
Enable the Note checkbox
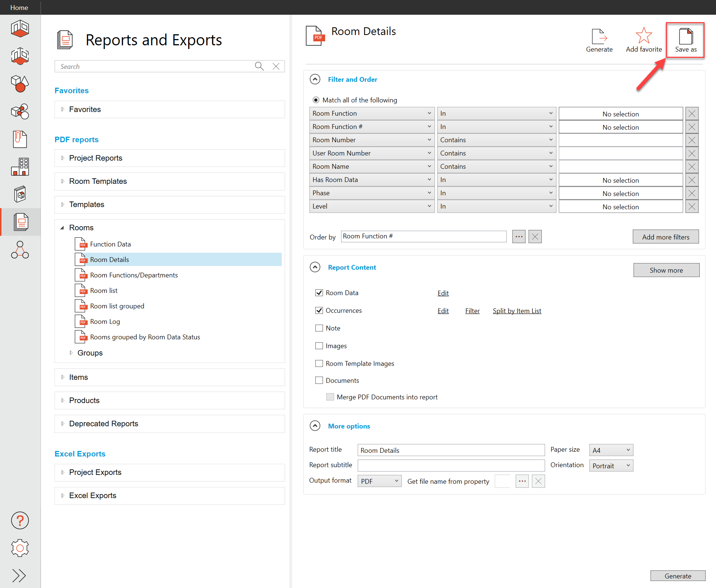319,328
